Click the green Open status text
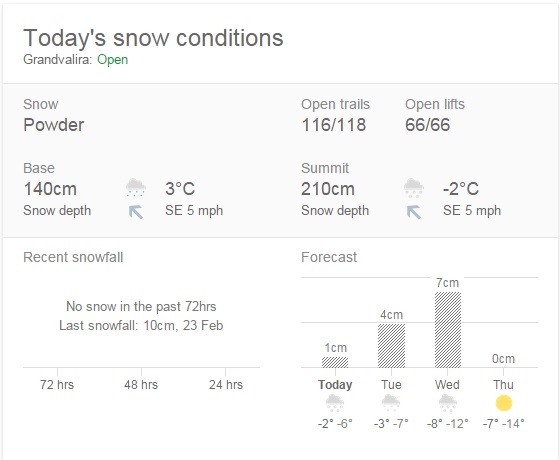Screen dimensions: 560x460 point(112,60)
